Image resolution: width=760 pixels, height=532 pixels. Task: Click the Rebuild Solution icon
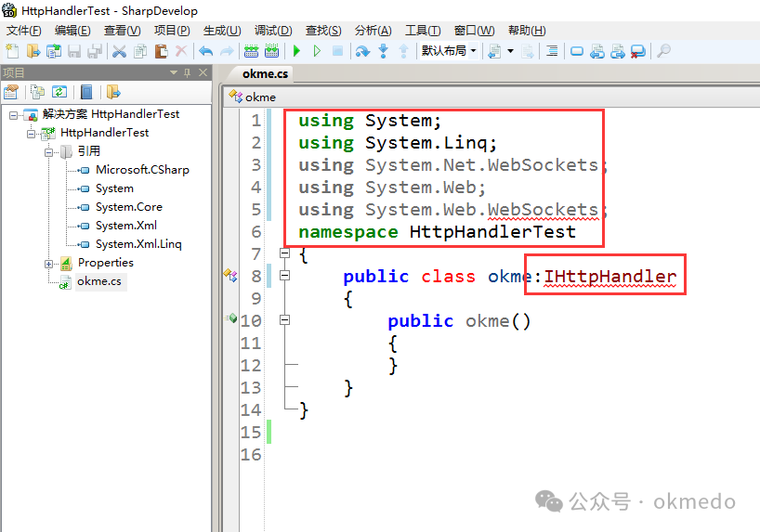272,51
